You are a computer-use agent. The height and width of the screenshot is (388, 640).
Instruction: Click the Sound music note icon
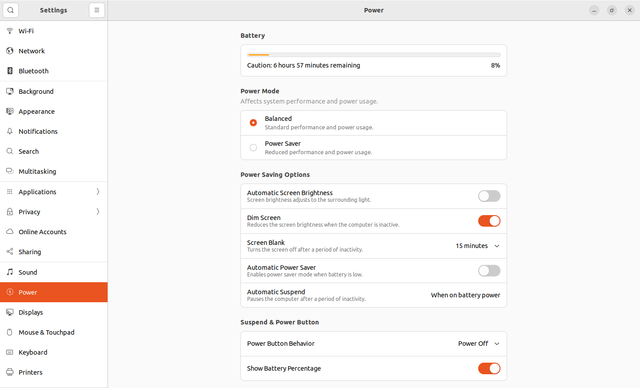pos(10,272)
